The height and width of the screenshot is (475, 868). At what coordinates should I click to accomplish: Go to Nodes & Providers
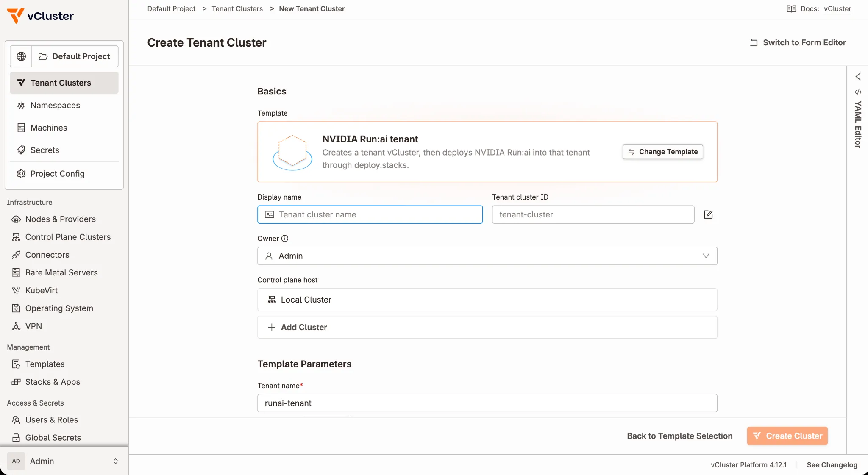tap(60, 219)
